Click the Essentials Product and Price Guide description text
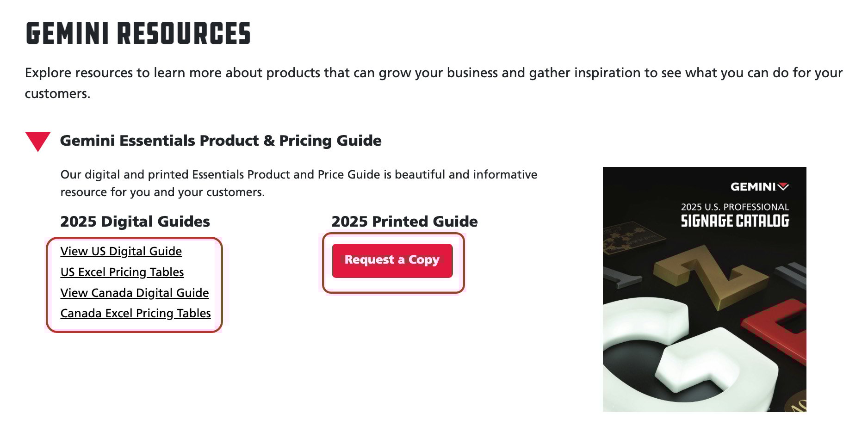Viewport: 868px width, 432px height. [x=299, y=183]
